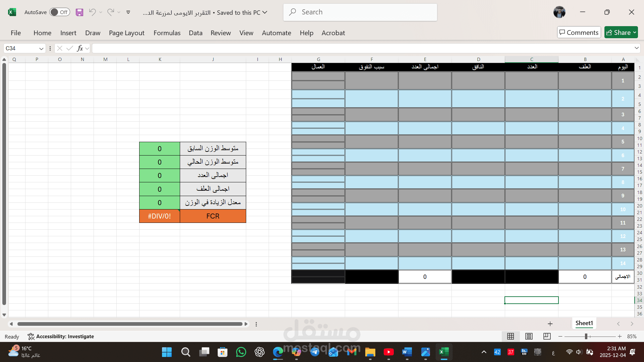This screenshot has width=644, height=362.
Task: Open the Windows Start menu
Action: [x=167, y=352]
